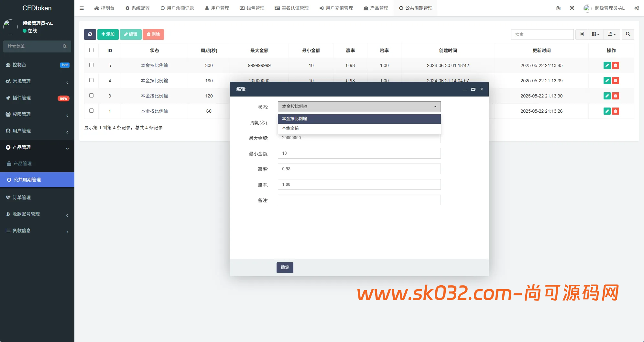Open 产品管理 submenu item in sidebar
This screenshot has height=342, width=644.
(x=37, y=164)
